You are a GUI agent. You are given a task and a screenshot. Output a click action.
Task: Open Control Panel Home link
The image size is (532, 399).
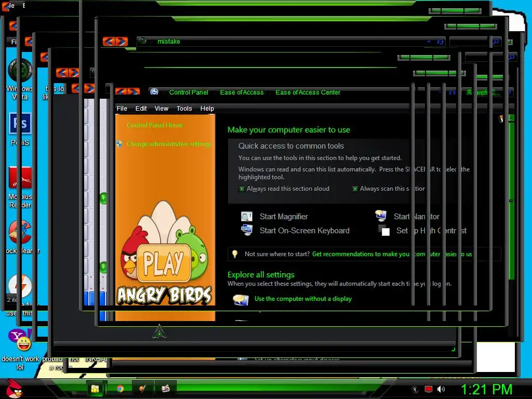tap(155, 125)
